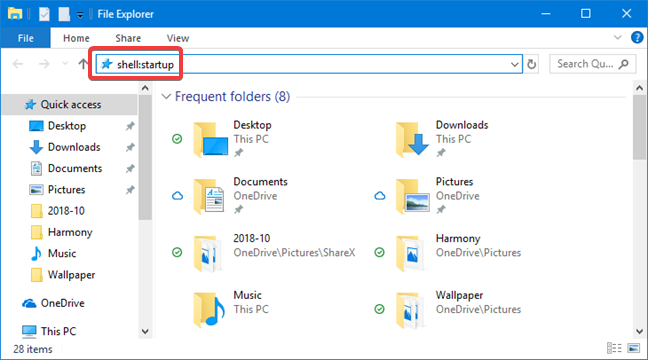
Task: Click the Music folder icon in Frequent folders
Action: click(x=209, y=310)
